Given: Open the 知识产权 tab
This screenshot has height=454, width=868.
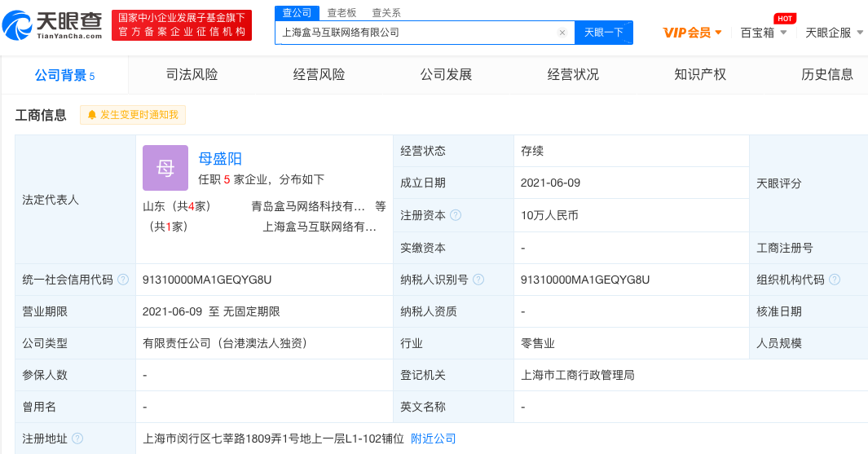Looking at the screenshot, I should coord(700,75).
